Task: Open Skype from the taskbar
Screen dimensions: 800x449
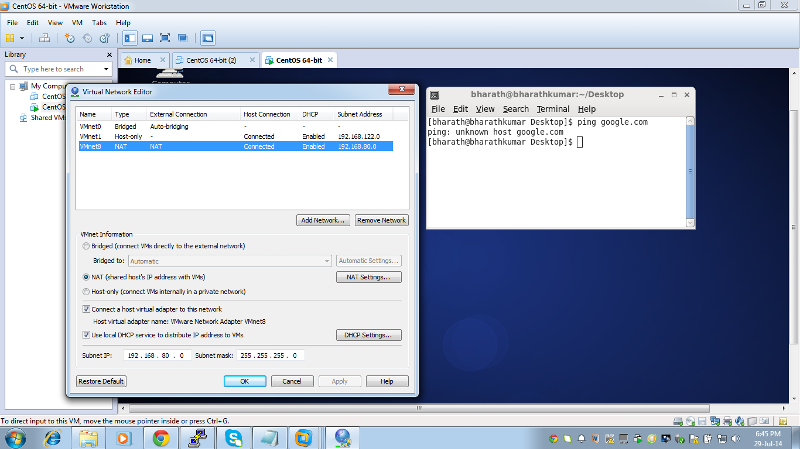Action: click(x=233, y=438)
